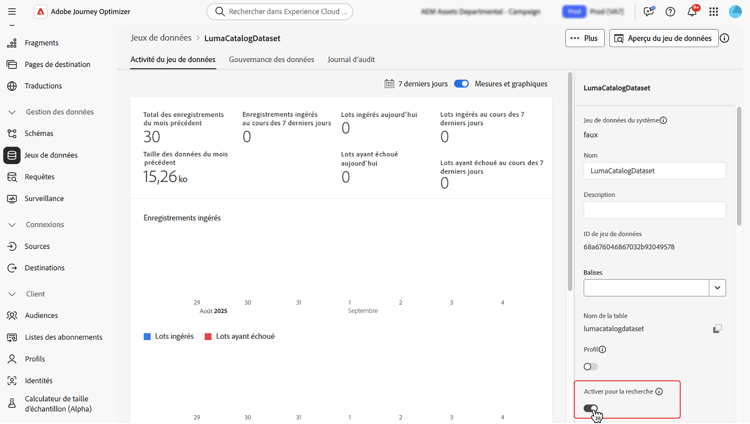
Task: Open the hamburger navigation menu
Action: (12, 11)
